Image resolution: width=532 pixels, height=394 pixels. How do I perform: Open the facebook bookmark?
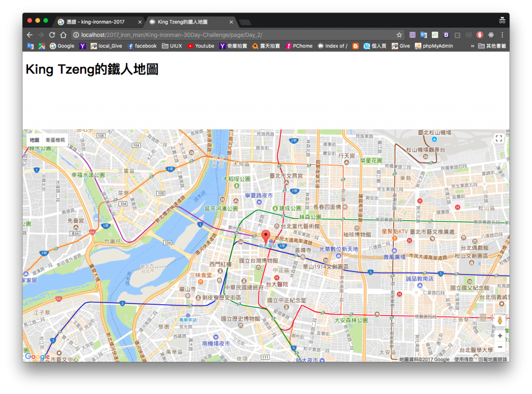142,46
